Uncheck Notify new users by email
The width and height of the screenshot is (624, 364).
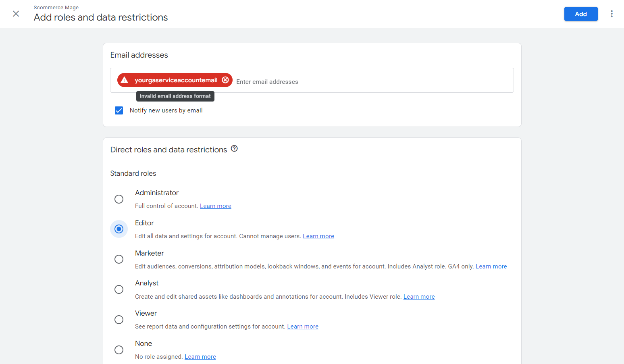click(x=119, y=110)
